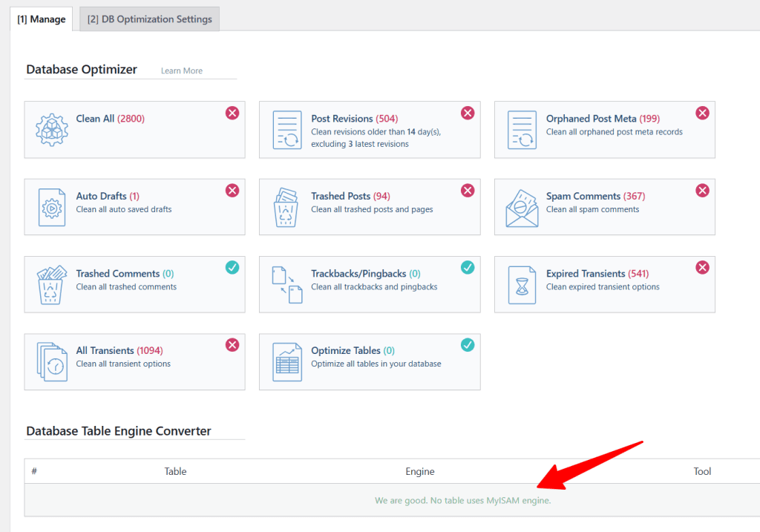Click the All Transients (1094) title
This screenshot has width=760, height=532.
[x=119, y=351]
